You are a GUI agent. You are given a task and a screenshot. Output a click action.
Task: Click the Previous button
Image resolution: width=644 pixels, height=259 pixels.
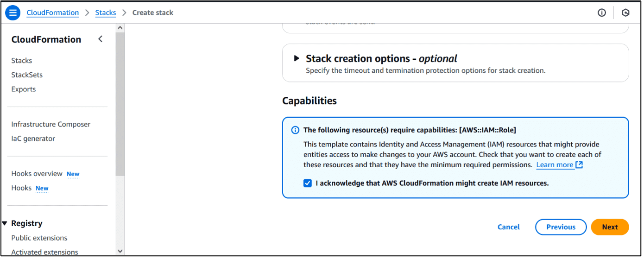(x=561, y=227)
